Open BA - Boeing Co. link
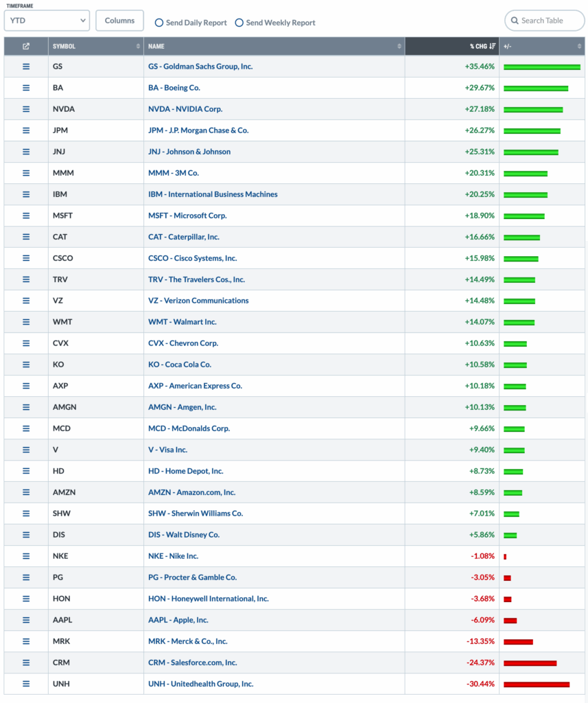588x703 pixels. click(x=174, y=88)
